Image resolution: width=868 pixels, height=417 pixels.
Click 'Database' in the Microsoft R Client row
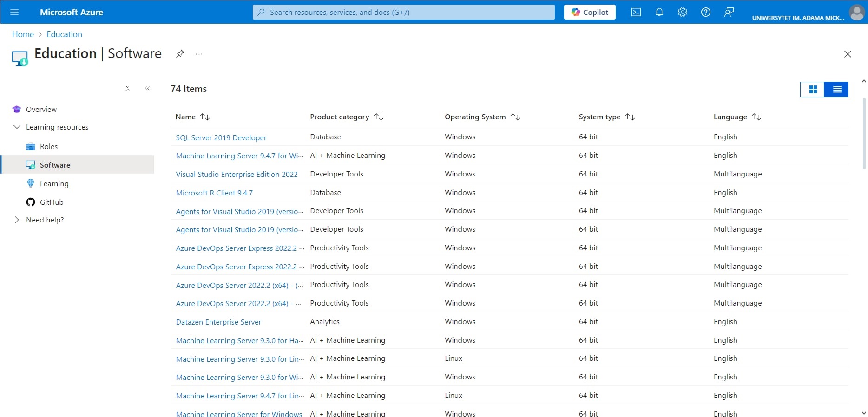[x=325, y=193]
